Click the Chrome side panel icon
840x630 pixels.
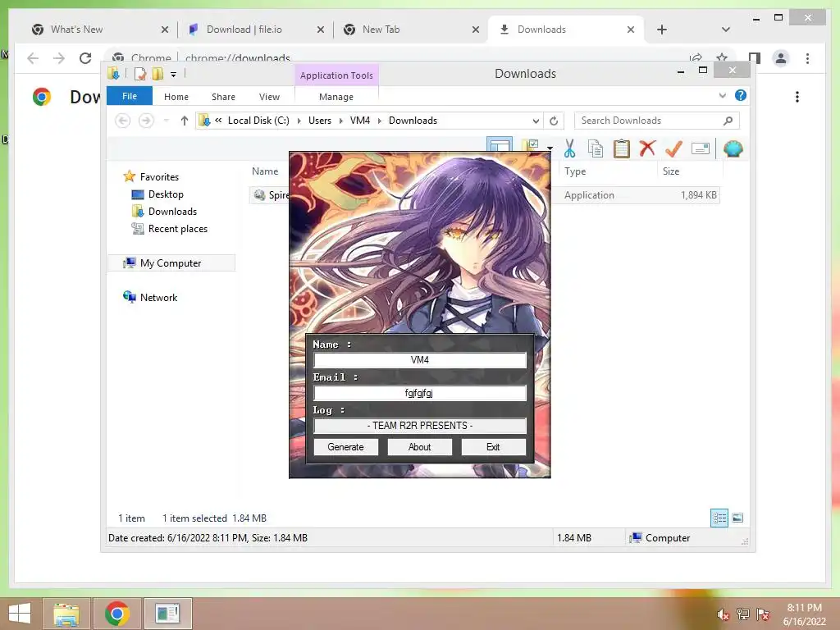(755, 58)
